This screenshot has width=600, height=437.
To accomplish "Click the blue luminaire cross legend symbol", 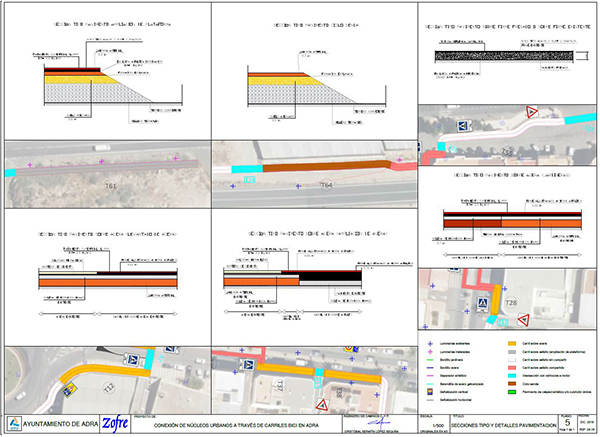I will 430,344.
